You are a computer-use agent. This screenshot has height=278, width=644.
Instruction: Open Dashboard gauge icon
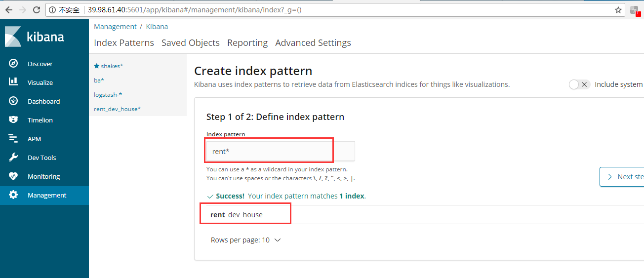[13, 101]
